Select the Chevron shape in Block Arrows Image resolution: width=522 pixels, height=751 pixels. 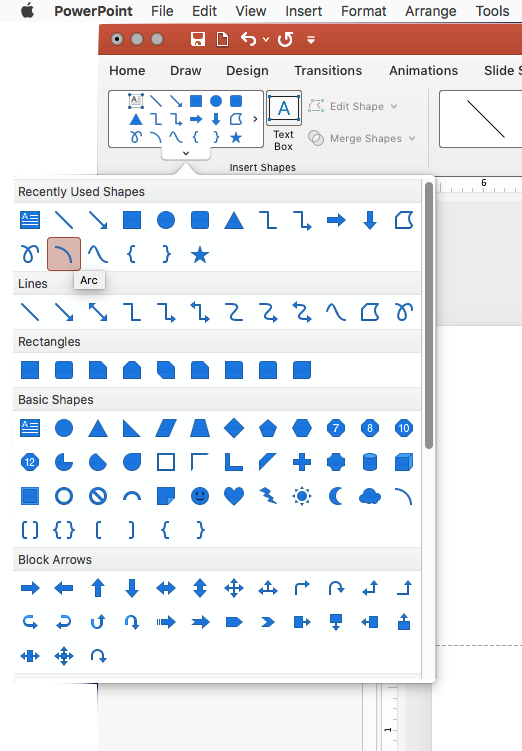pos(268,622)
